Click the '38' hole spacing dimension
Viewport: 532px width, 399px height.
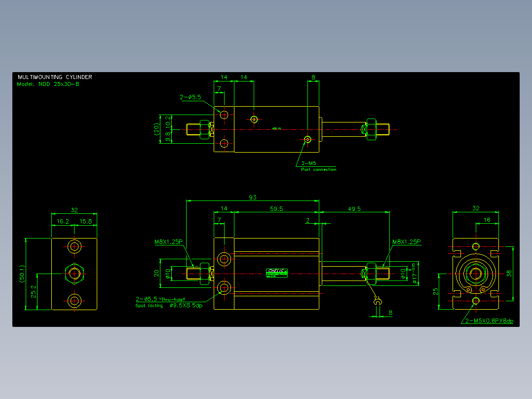click(509, 274)
